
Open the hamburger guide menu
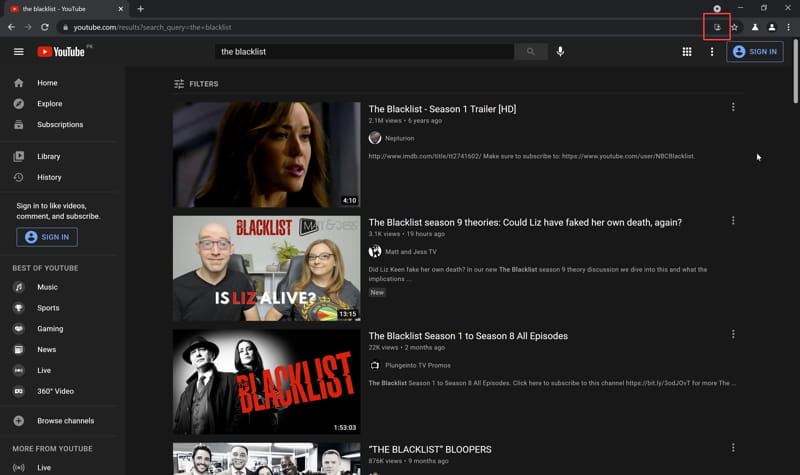(x=19, y=52)
